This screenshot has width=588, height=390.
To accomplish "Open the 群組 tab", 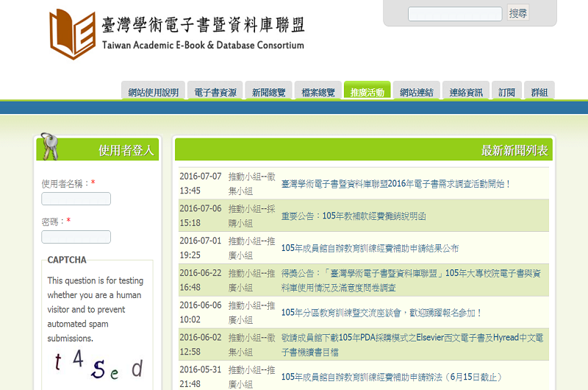I will [x=539, y=92].
